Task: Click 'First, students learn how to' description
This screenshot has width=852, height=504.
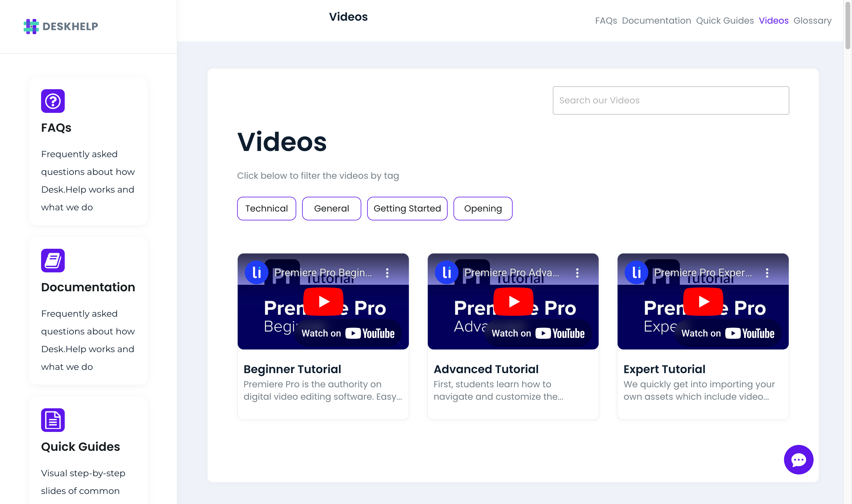Action: (498, 391)
